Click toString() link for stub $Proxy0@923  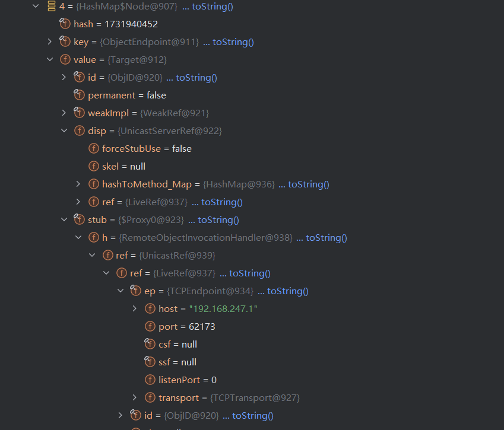pos(218,219)
